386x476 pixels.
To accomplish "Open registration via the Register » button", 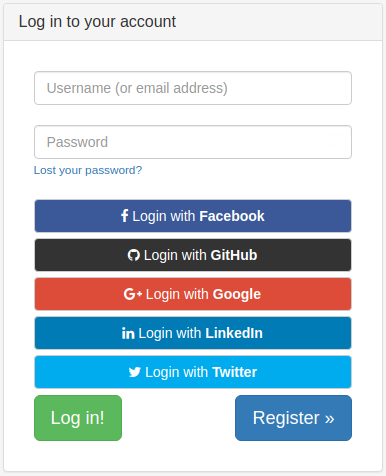I will (293, 418).
